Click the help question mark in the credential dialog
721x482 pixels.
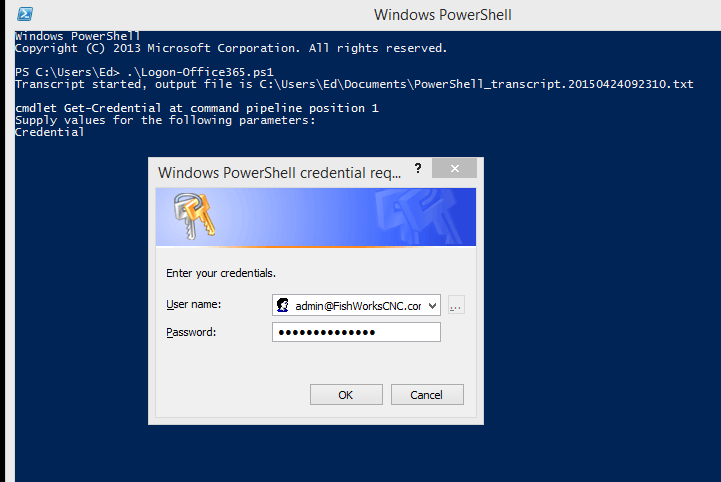click(x=418, y=168)
